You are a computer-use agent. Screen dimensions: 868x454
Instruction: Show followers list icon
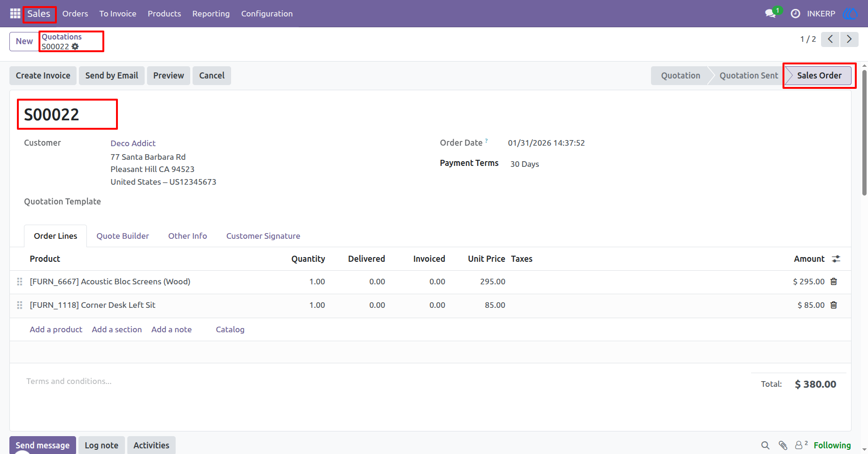801,445
